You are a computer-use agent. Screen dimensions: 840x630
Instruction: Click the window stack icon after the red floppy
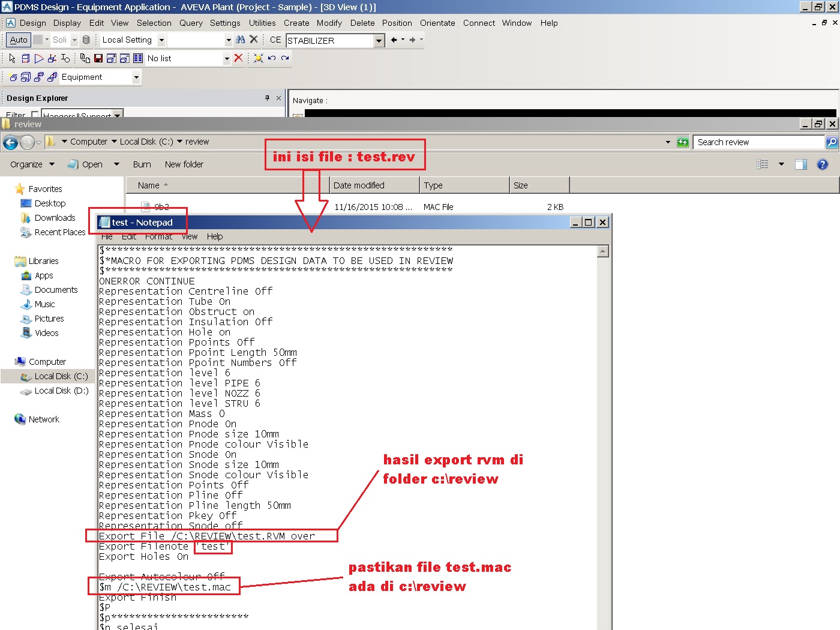[112, 58]
